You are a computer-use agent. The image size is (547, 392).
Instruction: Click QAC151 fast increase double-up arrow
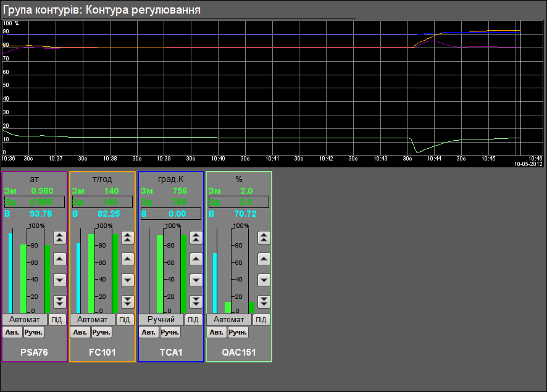click(264, 238)
